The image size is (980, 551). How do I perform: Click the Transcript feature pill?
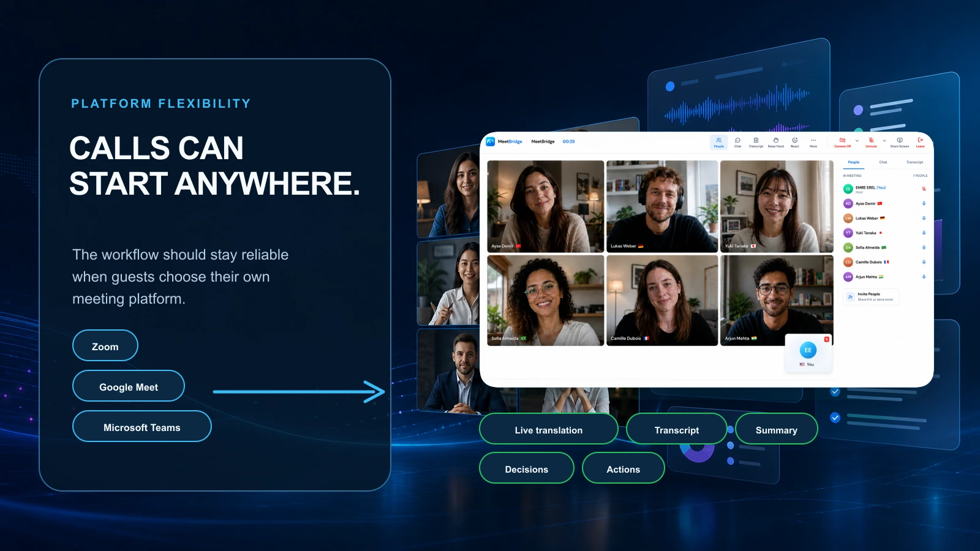pos(677,429)
